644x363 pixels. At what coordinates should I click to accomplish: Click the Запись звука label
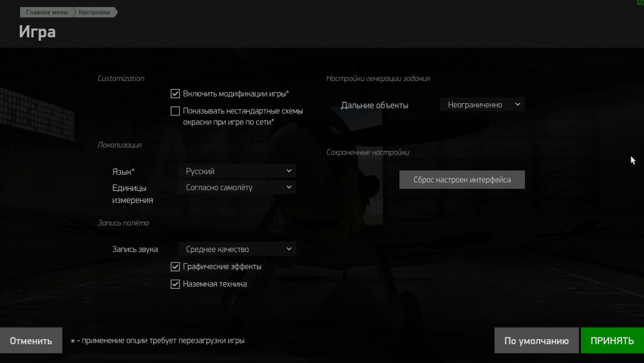pos(135,250)
